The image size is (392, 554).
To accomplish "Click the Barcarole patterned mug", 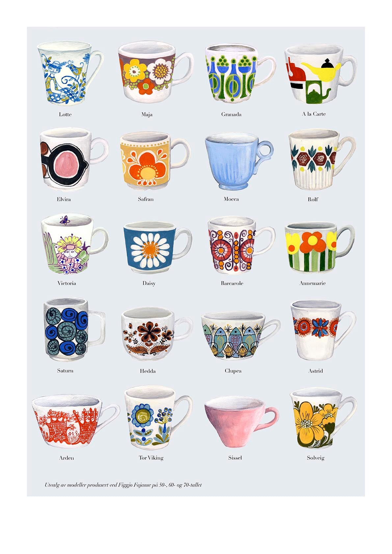I will click(240, 244).
